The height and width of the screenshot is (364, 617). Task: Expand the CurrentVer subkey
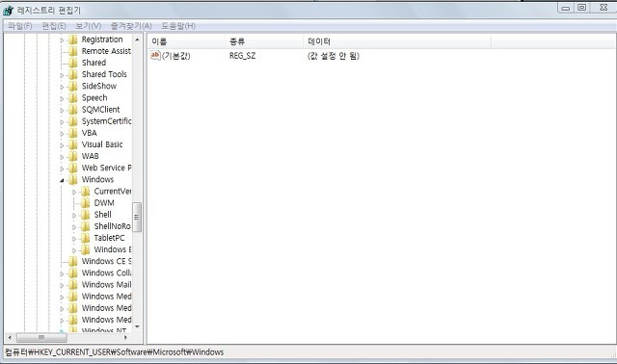74,193
